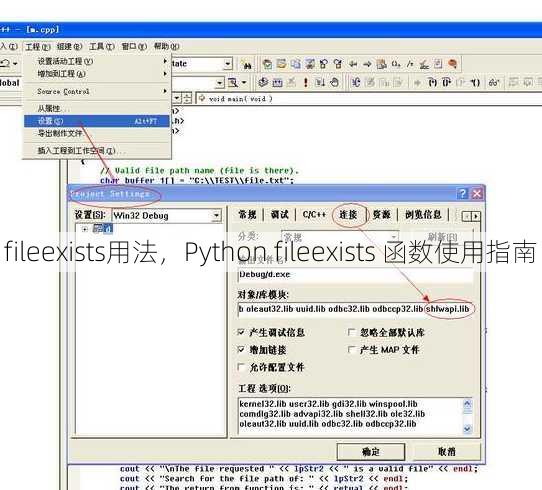542x490 pixels.
Task: Click the question mark help icon in Project Settings
Action: [x=462, y=194]
